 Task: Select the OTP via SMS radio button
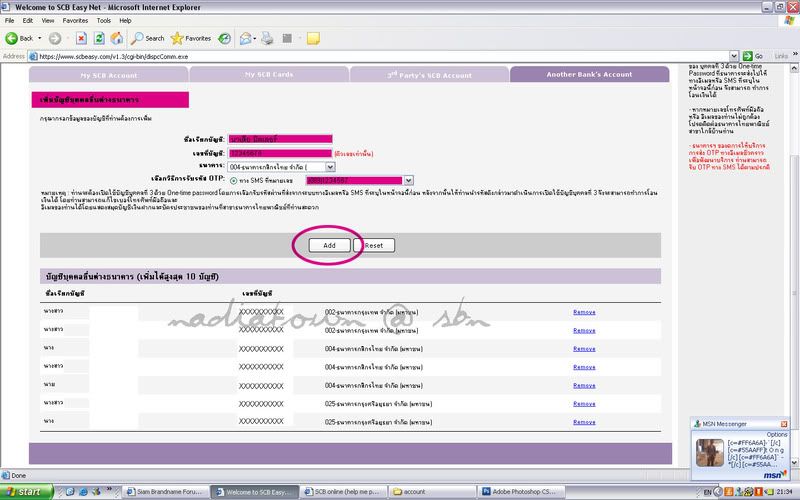[234, 181]
